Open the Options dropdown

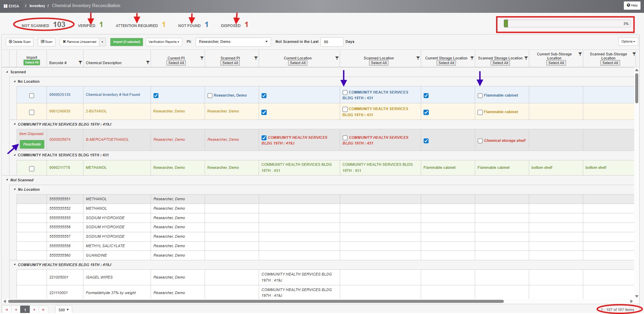click(628, 42)
